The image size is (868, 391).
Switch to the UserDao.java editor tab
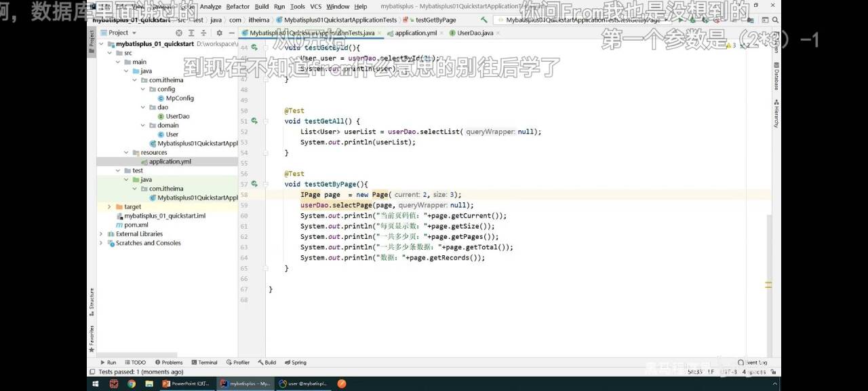coord(475,33)
